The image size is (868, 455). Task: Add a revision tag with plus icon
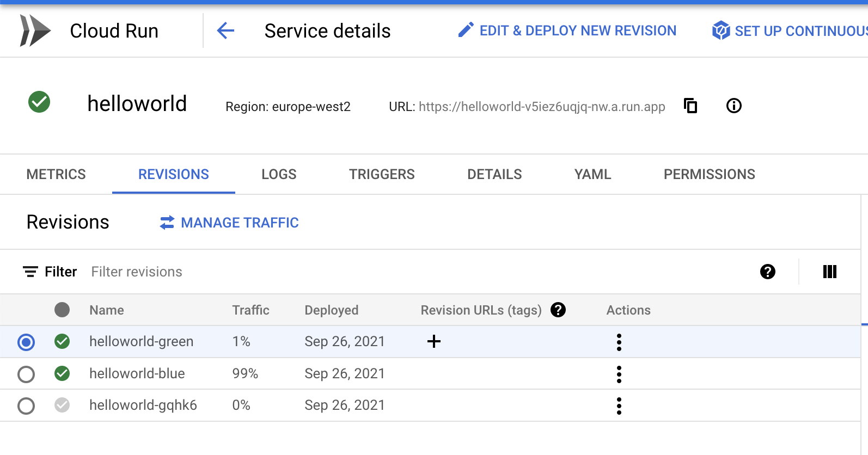click(434, 341)
